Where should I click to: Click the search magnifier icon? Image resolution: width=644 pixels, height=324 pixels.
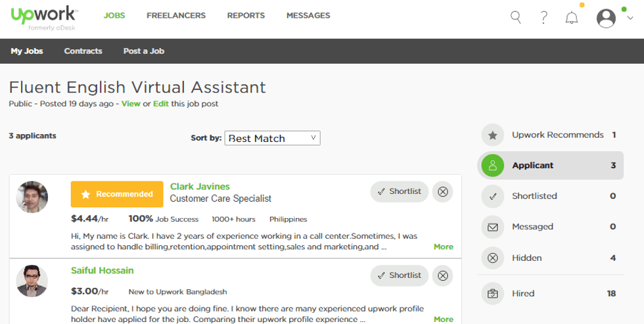[516, 18]
